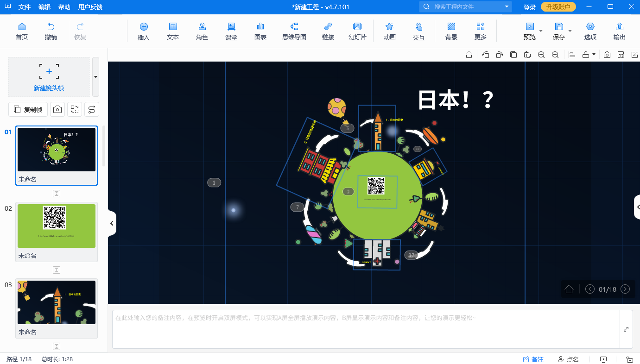Click the edit note icon in canvas toolbar
Viewport: 640px width, 364px height.
(x=635, y=55)
